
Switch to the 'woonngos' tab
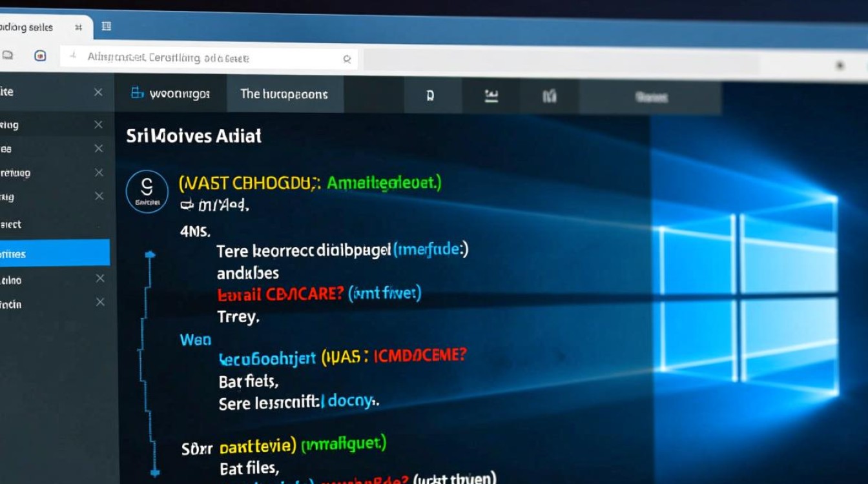coord(171,94)
